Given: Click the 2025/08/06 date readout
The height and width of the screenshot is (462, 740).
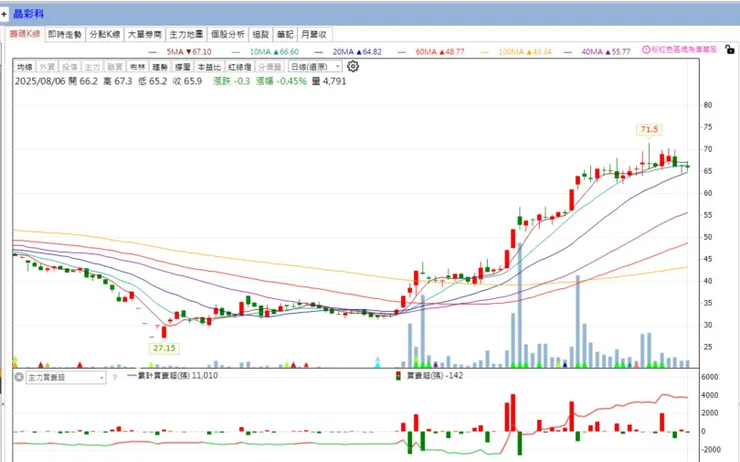Looking at the screenshot, I should [x=41, y=81].
